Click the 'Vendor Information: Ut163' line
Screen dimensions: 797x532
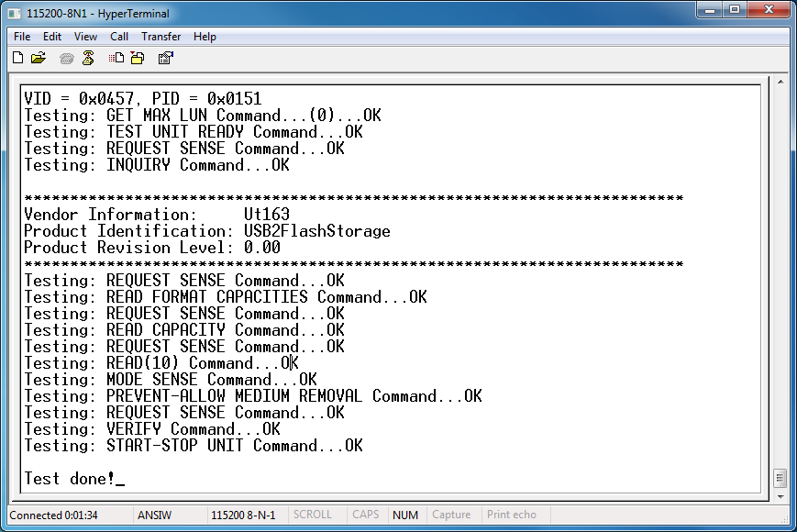point(157,215)
